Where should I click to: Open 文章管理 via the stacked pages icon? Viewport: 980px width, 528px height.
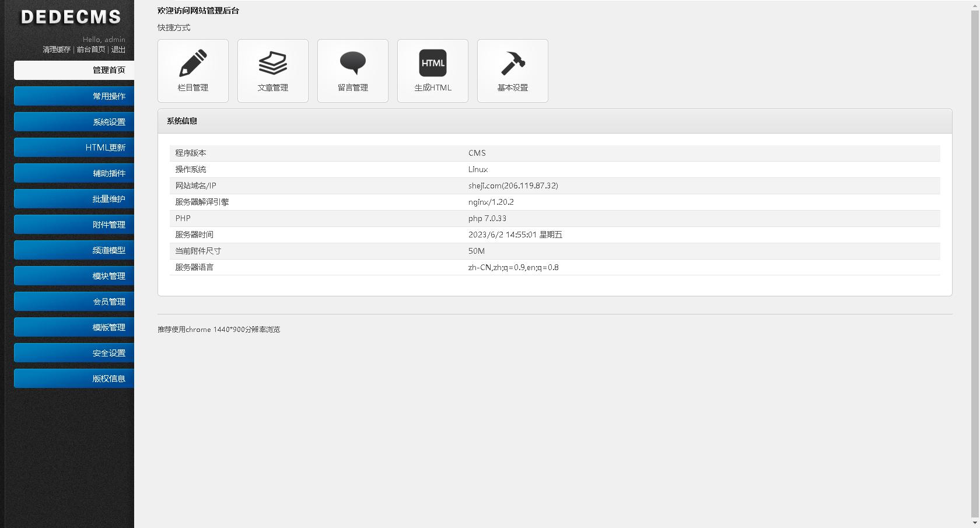point(273,70)
